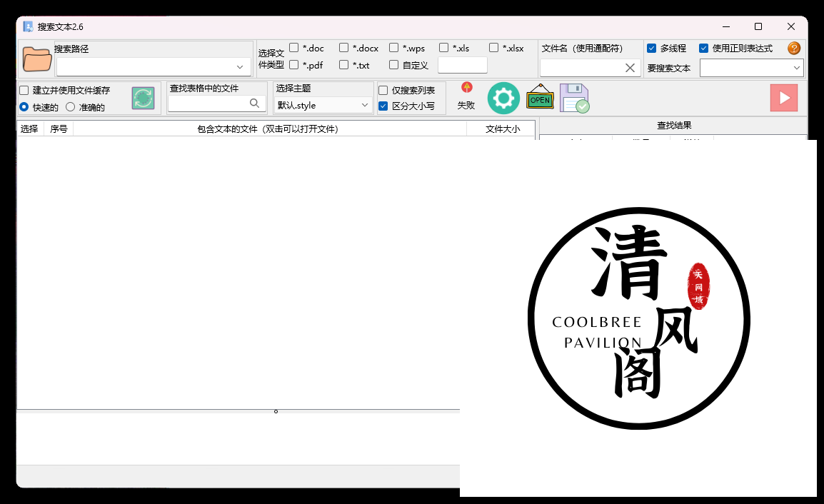Enable the *.doc file type checkbox
The width and height of the screenshot is (824, 504).
coord(294,48)
